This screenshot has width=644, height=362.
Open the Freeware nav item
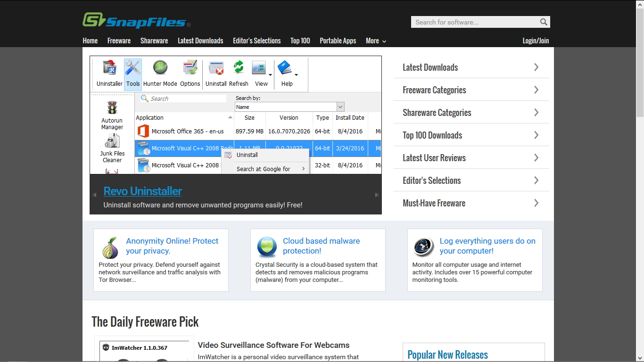tap(119, 41)
